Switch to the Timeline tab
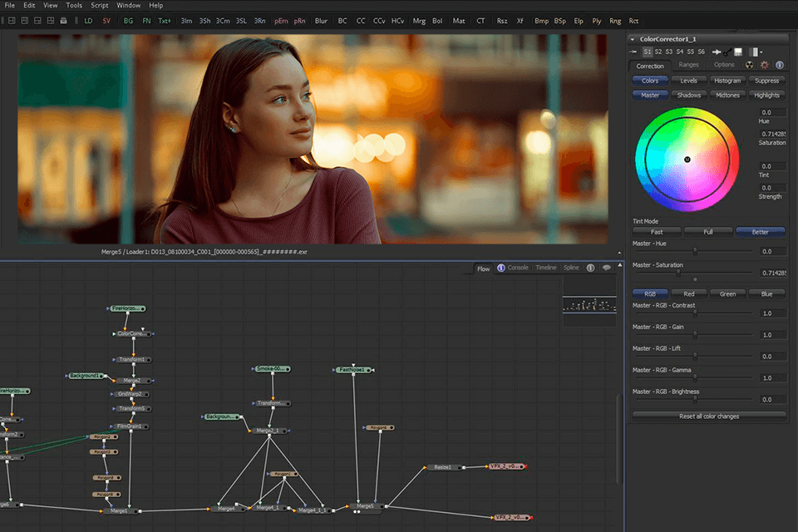This screenshot has height=532, width=798. pos(545,268)
